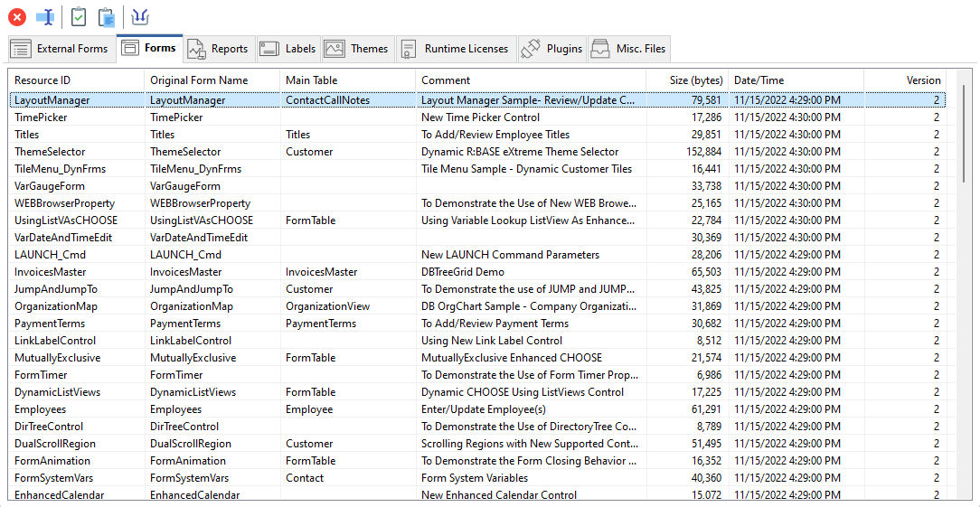Select the TileMenu_DynFrms resource row
Image resolution: width=980 pixels, height=507 pixels.
(477, 169)
